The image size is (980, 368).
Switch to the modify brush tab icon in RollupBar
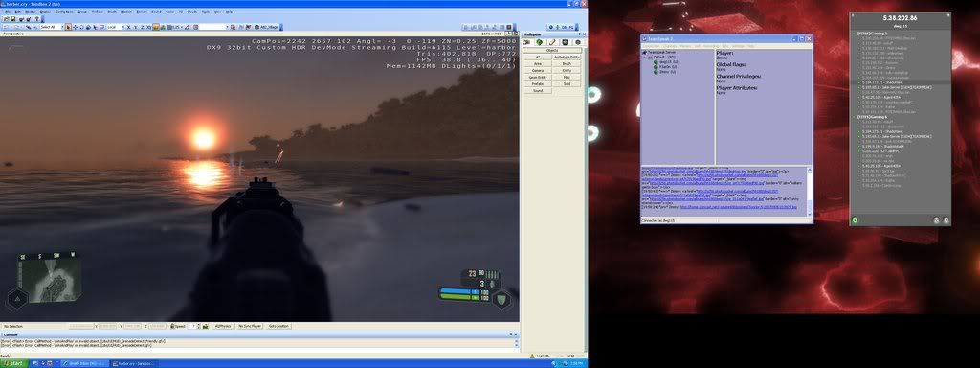pos(552,42)
